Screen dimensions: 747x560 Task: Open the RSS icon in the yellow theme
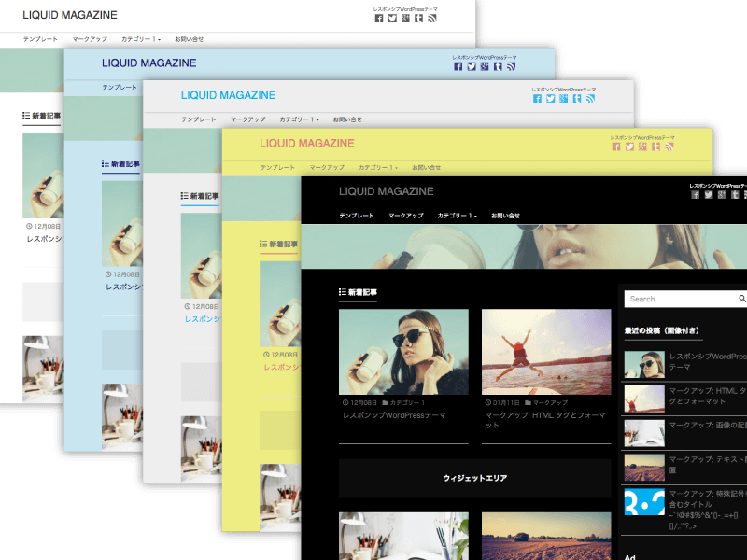pos(669,147)
